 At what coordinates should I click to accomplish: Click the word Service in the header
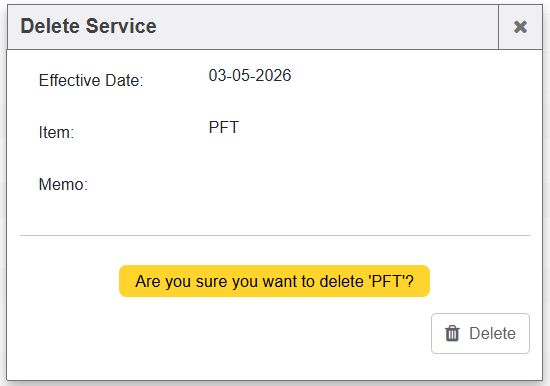[x=121, y=26]
